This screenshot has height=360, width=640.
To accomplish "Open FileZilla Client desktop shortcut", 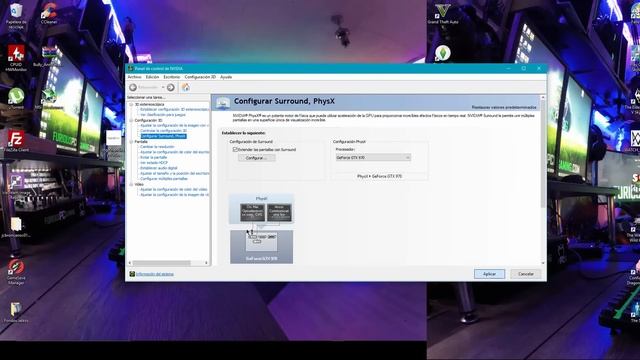I will 16,139.
